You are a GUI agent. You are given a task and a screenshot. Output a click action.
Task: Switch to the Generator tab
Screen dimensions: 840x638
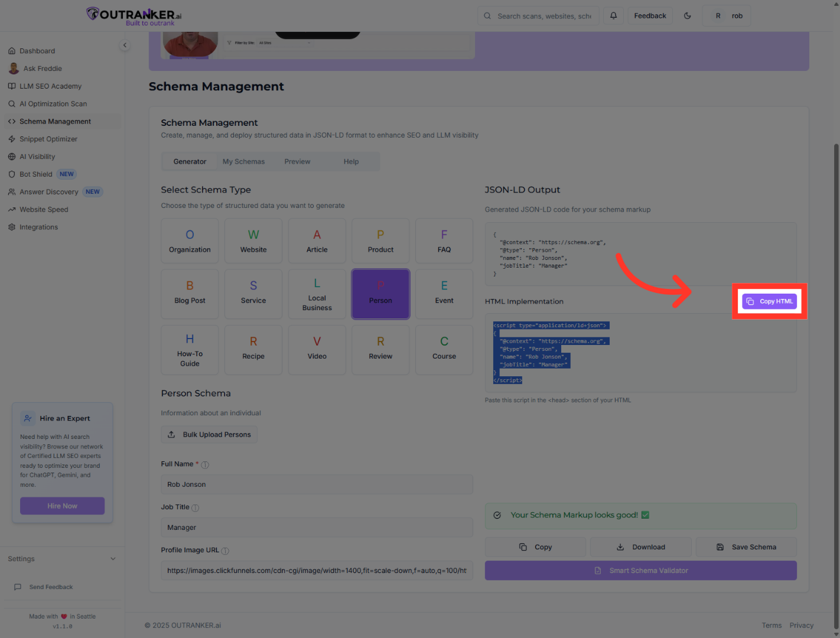pos(190,162)
